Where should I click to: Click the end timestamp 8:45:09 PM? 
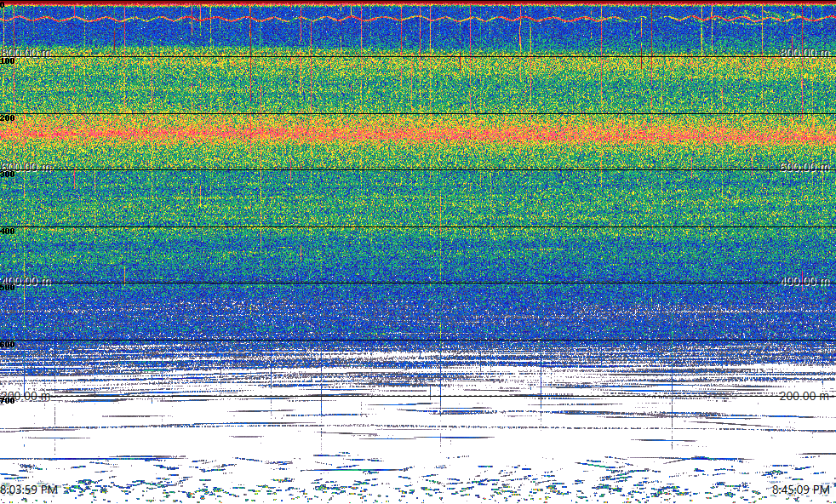[801, 490]
